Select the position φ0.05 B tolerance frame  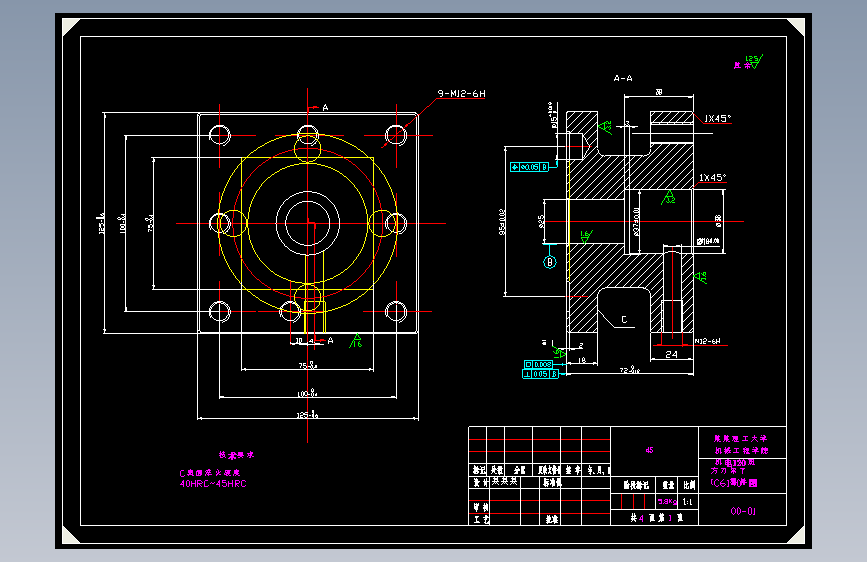tap(529, 166)
